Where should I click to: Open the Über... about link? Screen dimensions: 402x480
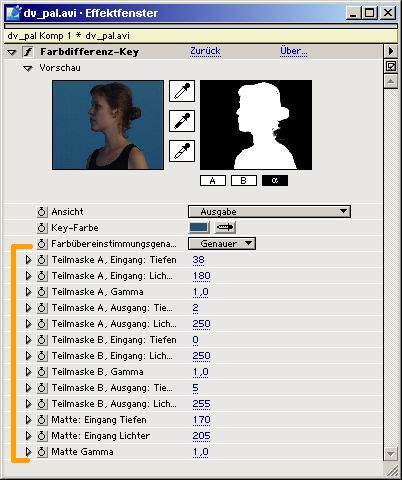click(x=293, y=51)
